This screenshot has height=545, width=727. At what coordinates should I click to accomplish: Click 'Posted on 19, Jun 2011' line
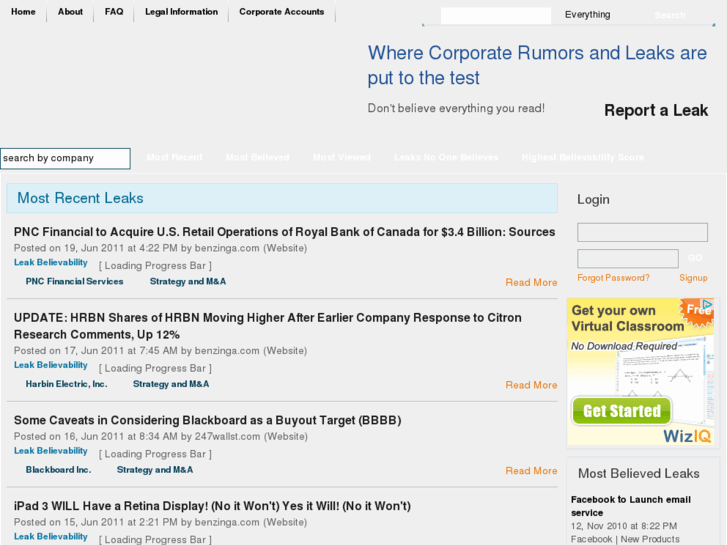click(x=160, y=248)
